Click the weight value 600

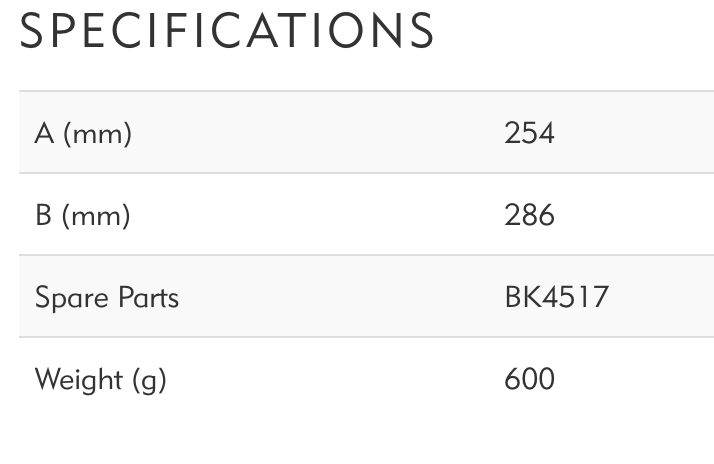pos(529,379)
